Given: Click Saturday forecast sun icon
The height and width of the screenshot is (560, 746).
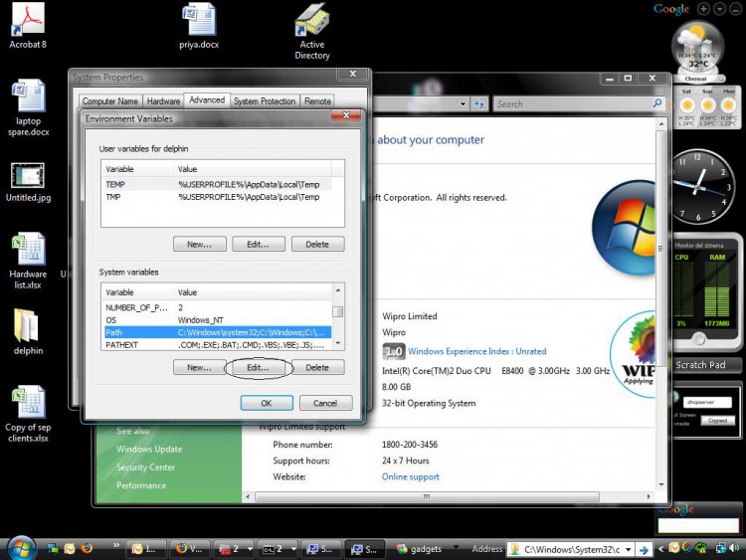Looking at the screenshot, I should 686,105.
